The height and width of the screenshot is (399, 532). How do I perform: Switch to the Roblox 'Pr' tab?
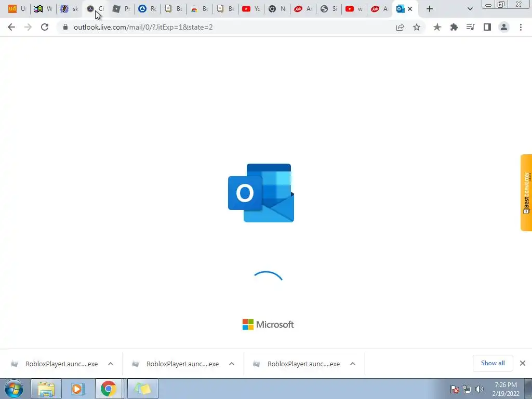(122, 9)
